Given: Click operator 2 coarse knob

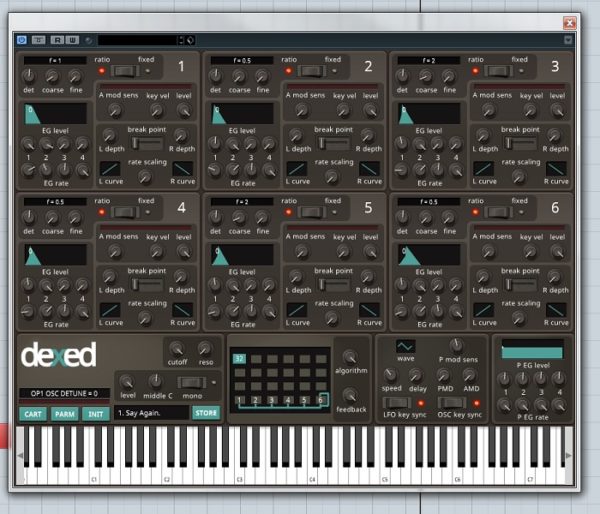Looking at the screenshot, I should tap(239, 76).
